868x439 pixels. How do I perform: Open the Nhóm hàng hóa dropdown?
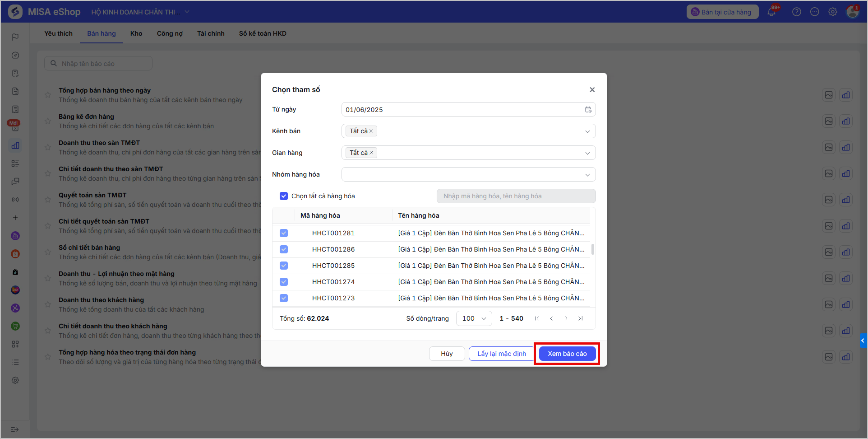(468, 174)
